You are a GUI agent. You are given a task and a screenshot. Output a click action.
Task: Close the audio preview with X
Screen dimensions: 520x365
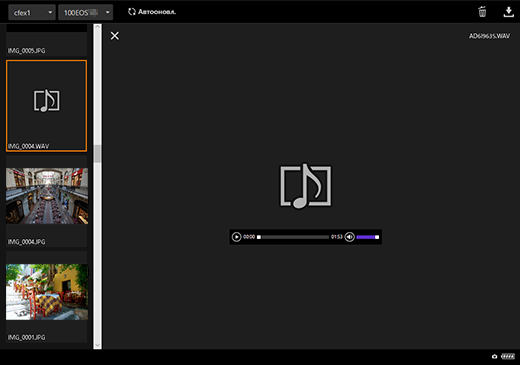pos(115,36)
